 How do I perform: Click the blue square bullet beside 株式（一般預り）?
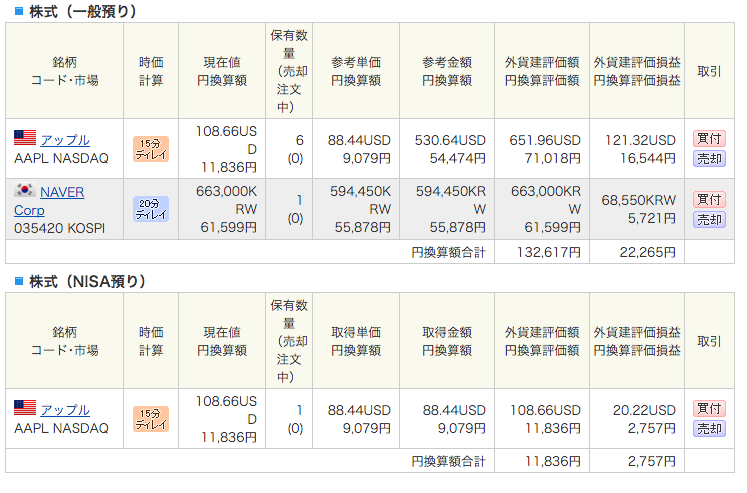(19, 11)
